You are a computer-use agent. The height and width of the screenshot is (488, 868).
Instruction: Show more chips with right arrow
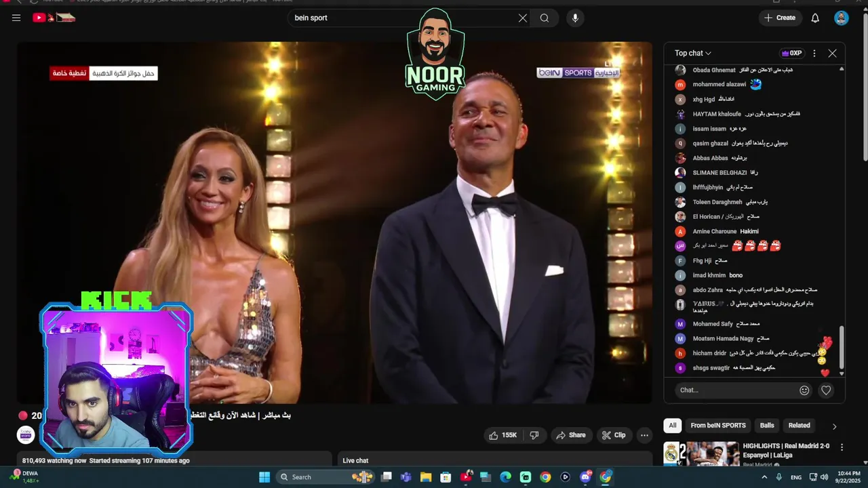834,426
